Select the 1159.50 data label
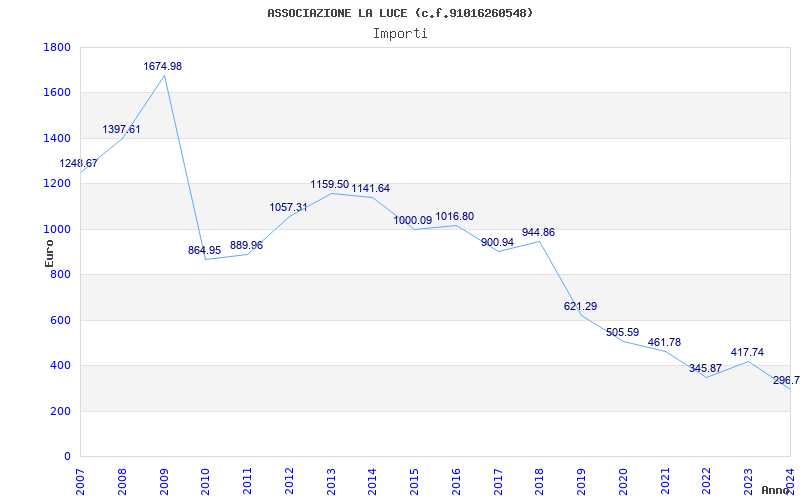This screenshot has height=500, width=800. click(330, 184)
